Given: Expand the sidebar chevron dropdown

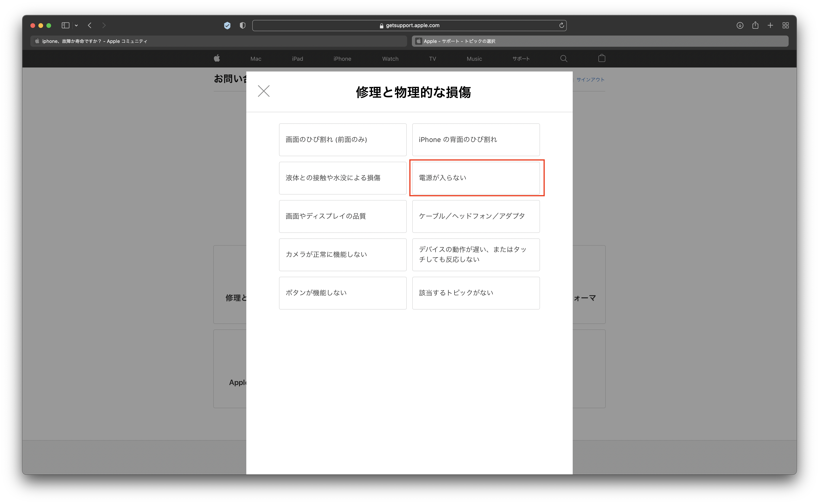Looking at the screenshot, I should click(x=76, y=25).
